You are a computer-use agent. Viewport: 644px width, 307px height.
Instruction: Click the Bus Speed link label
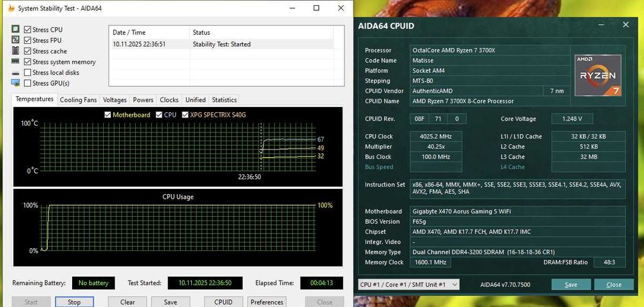[x=379, y=167]
